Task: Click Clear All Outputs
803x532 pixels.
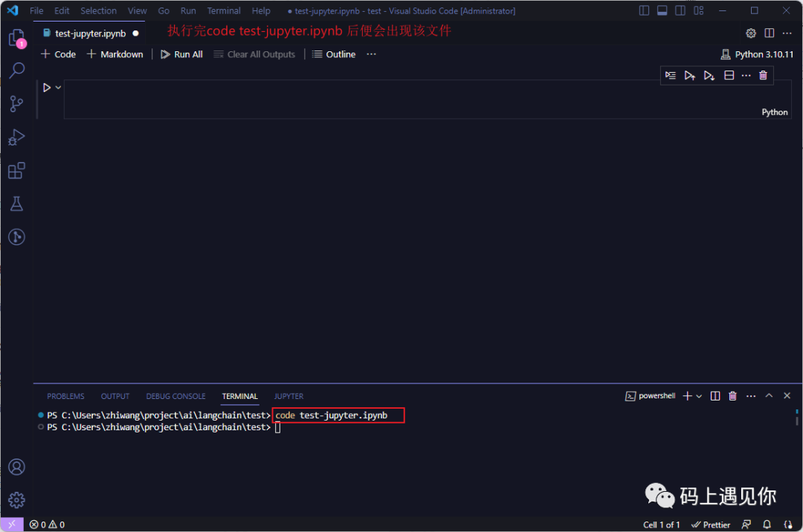Action: 254,54
